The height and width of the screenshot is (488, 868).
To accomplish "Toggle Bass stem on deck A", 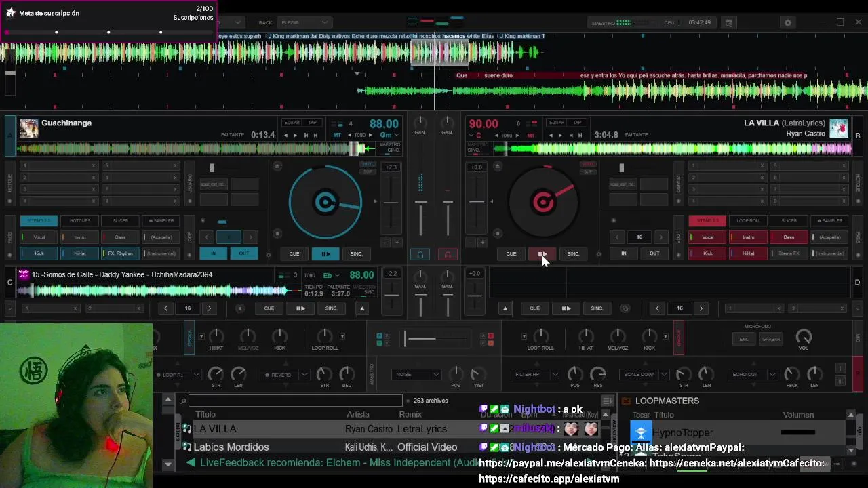I will pyautogui.click(x=120, y=237).
